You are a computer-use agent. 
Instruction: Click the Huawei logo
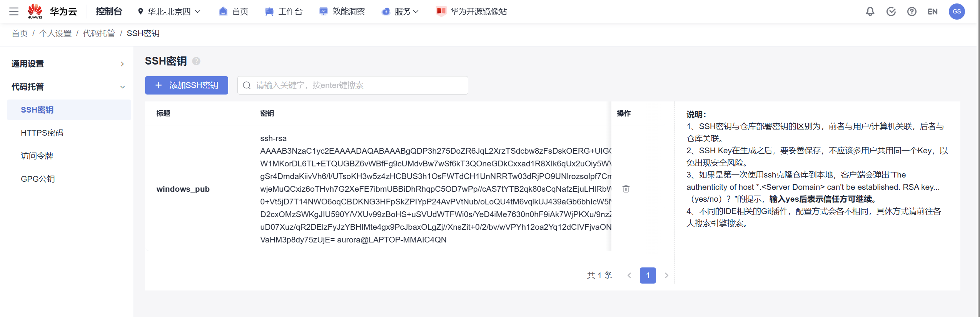click(35, 11)
